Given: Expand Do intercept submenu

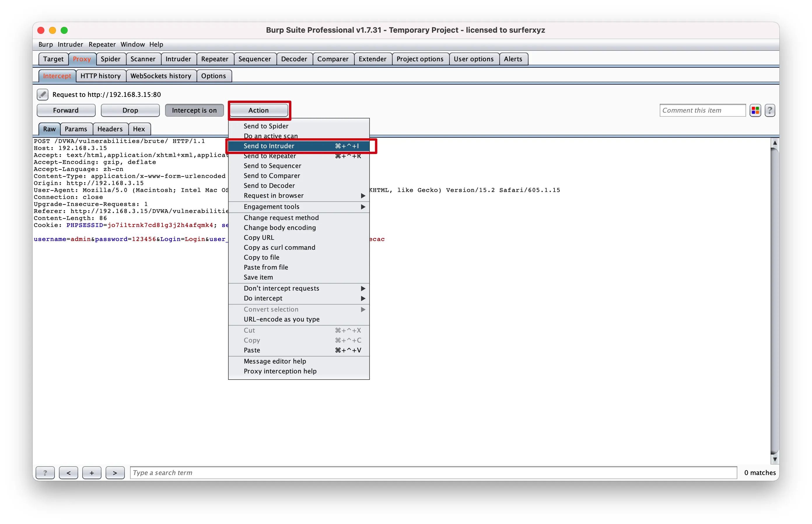Looking at the screenshot, I should pos(299,298).
